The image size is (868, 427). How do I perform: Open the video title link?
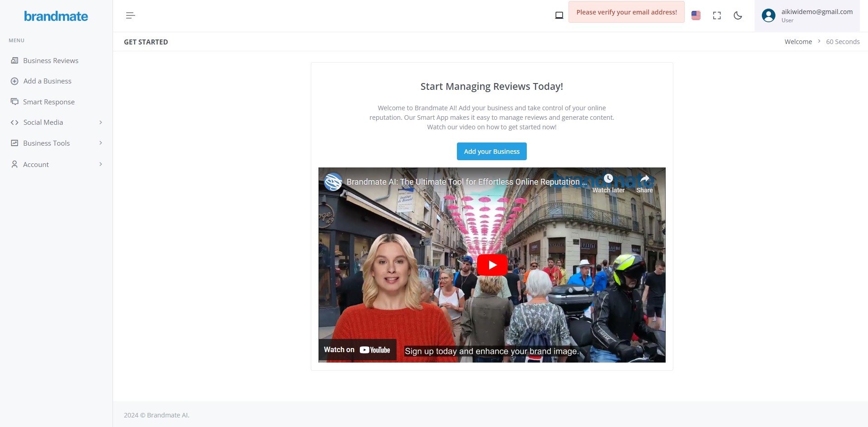click(x=466, y=182)
